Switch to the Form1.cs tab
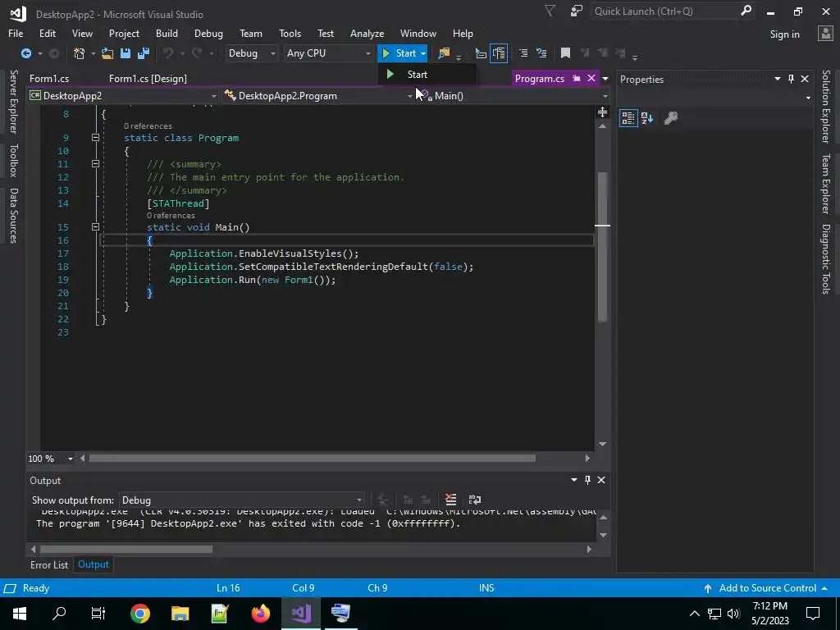The width and height of the screenshot is (840, 630). (x=49, y=78)
